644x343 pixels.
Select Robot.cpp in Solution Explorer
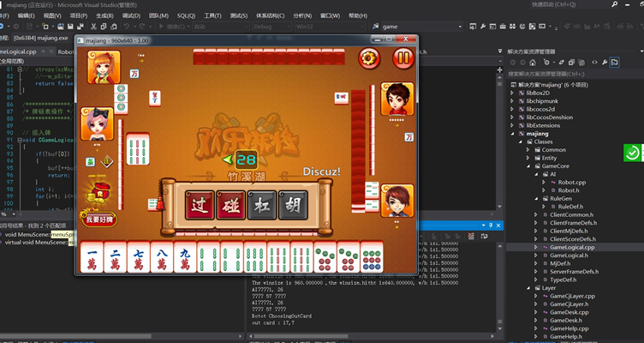tap(572, 182)
